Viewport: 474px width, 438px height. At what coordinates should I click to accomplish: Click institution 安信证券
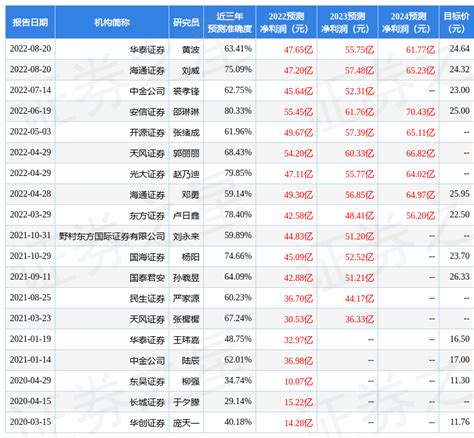147,112
